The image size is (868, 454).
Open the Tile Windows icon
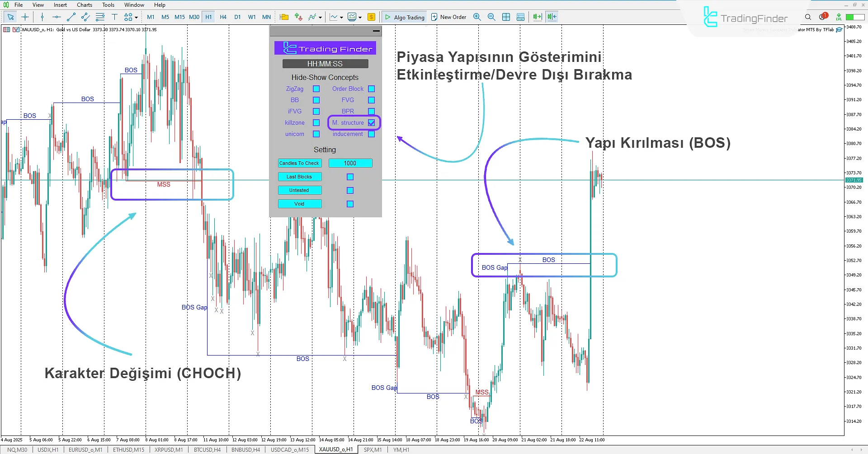pyautogui.click(x=505, y=17)
